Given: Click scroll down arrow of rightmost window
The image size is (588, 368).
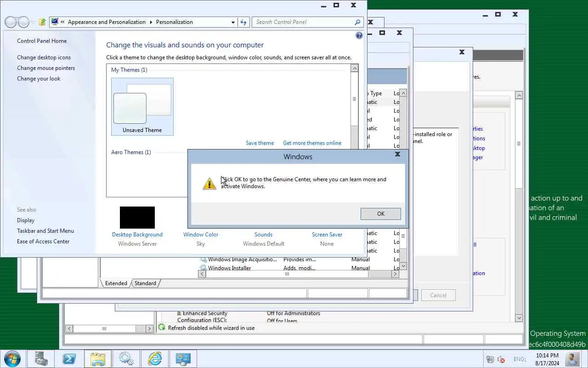Looking at the screenshot, I should tap(519, 318).
